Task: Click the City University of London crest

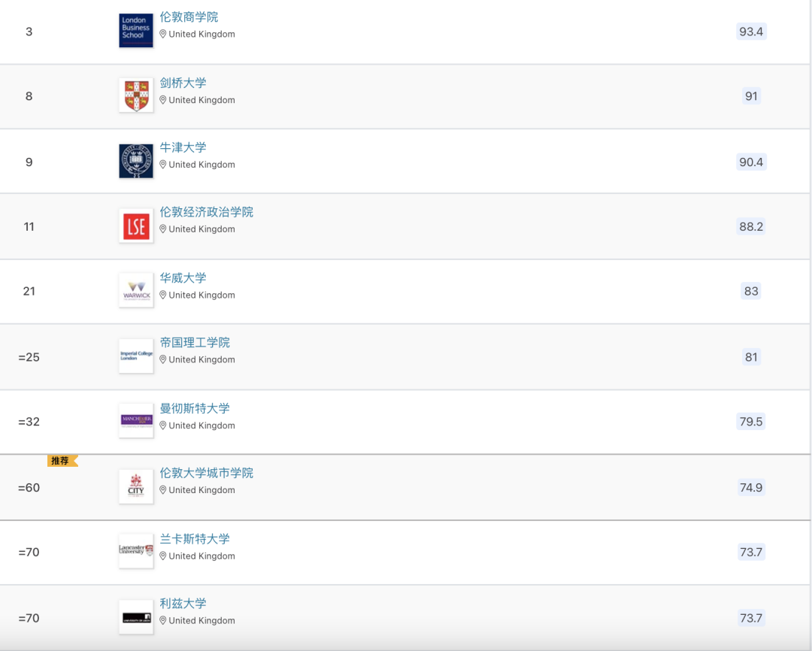Action: 135,486
